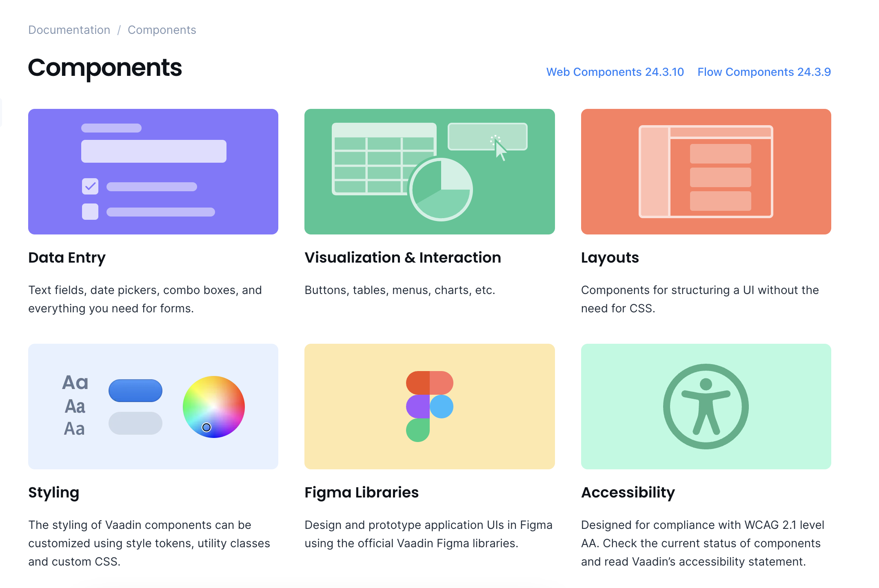Click the Flow Components 24.3.9 link
The image size is (879, 588).
click(764, 71)
